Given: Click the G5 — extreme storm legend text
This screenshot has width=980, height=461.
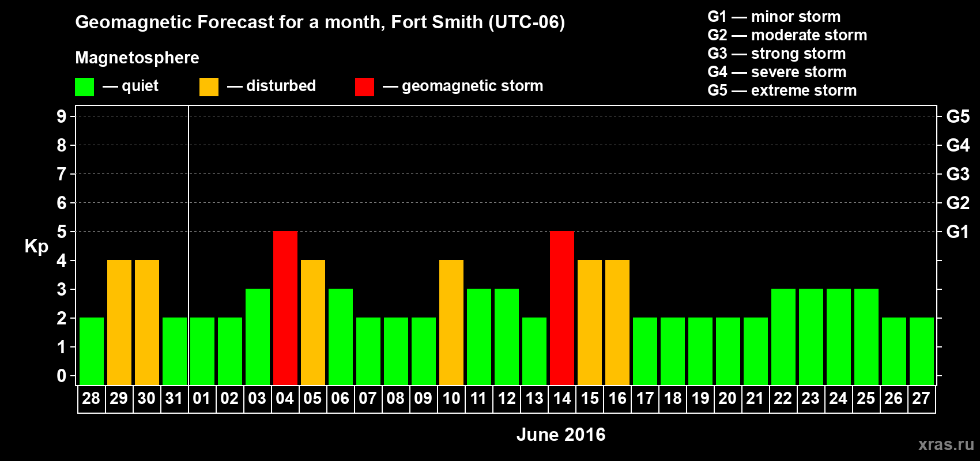Looking at the screenshot, I should pos(782,90).
